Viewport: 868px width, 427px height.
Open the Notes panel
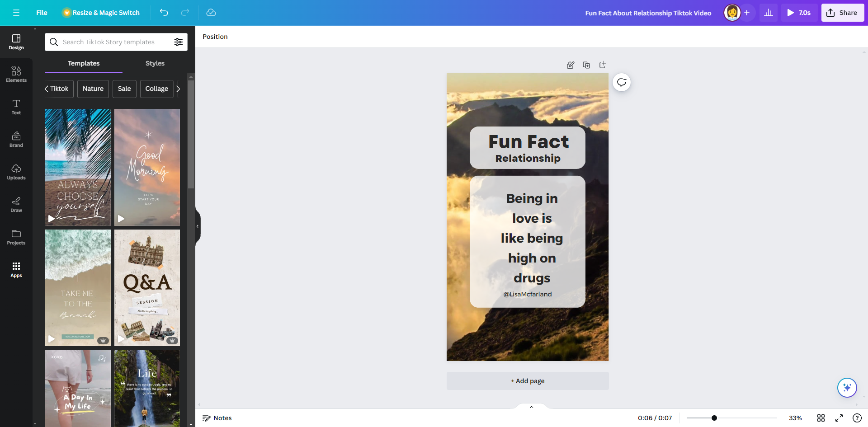pyautogui.click(x=217, y=418)
